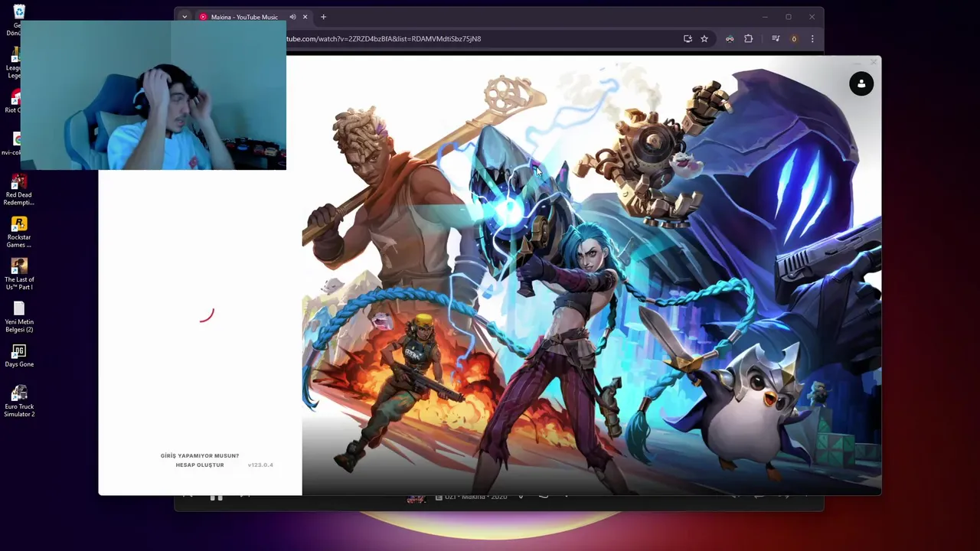
Task: Open the browser profile avatar
Action: pos(794,39)
